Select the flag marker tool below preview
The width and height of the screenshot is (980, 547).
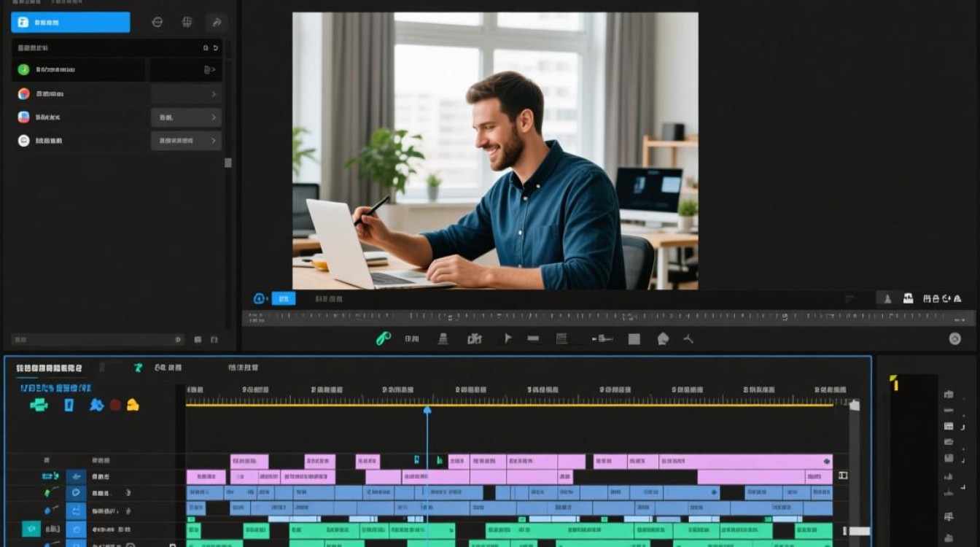(508, 338)
